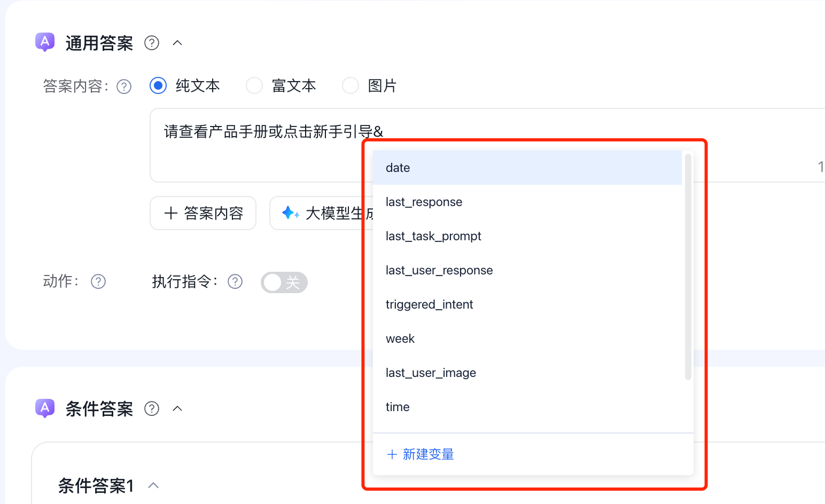The image size is (825, 504).
Task: Click the sparkle icon on 大模型生成 button
Action: (290, 212)
